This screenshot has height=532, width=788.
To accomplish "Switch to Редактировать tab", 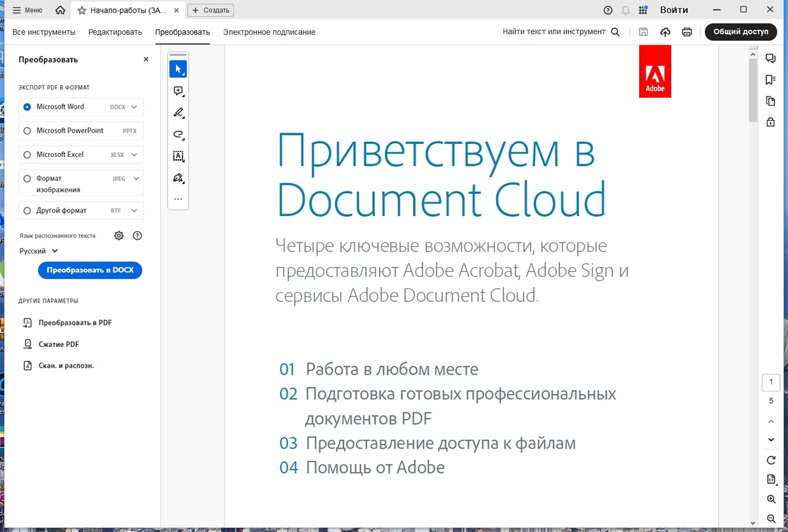I will tap(116, 32).
